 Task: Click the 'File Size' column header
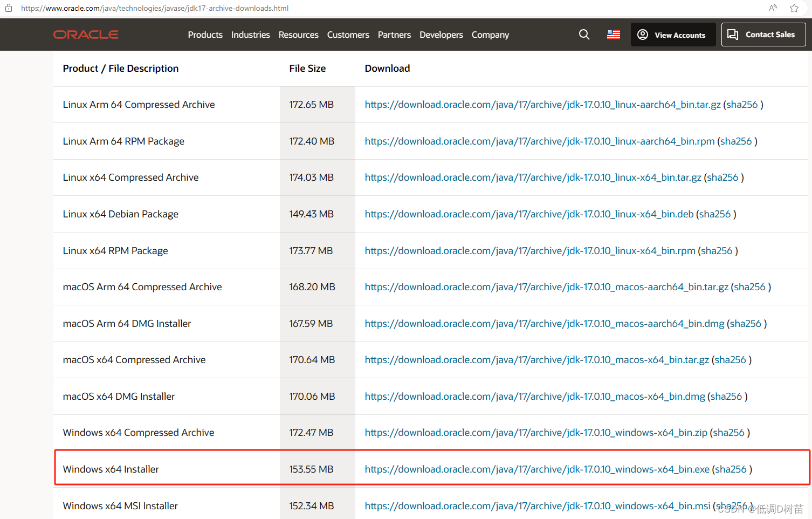point(307,69)
